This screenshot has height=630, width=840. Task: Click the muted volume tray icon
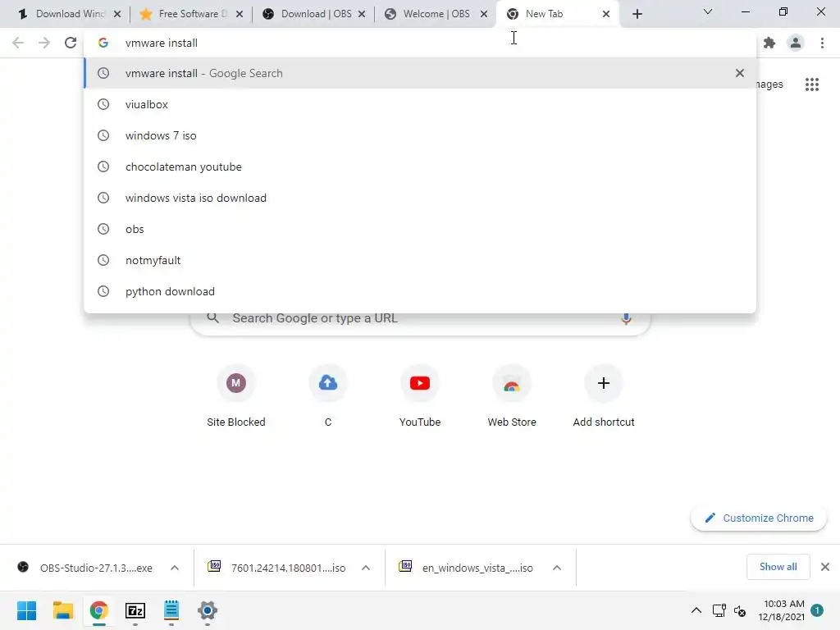point(740,610)
